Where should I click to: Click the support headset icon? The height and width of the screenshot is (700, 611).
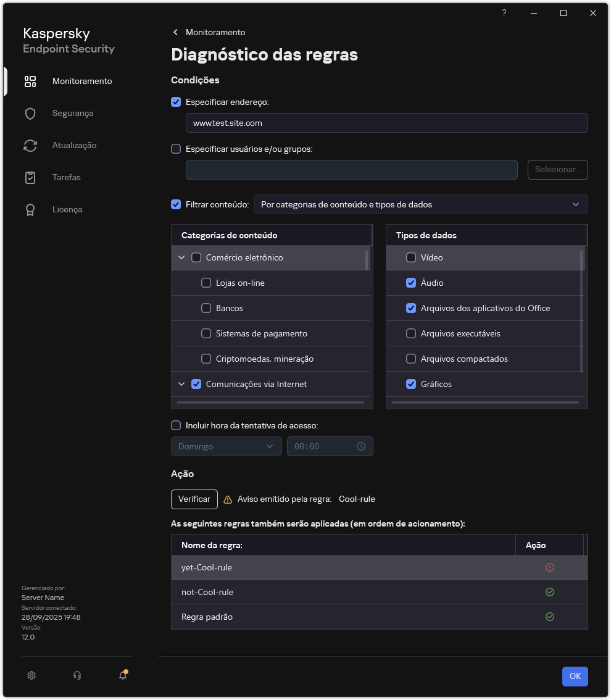(77, 675)
